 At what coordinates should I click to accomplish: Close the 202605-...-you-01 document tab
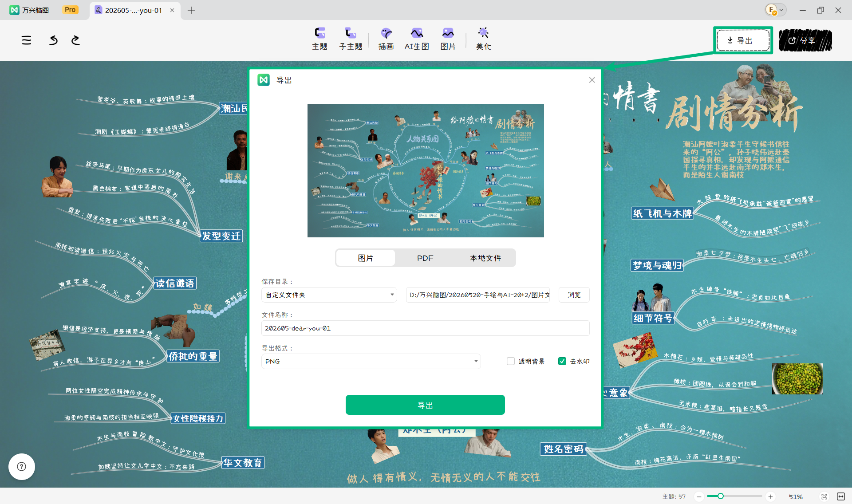[172, 10]
